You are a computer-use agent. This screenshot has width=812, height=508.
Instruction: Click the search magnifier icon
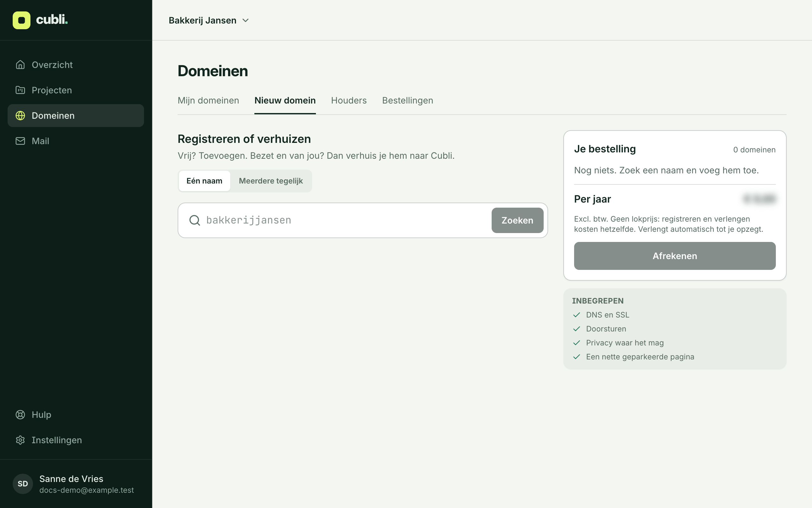(195, 220)
